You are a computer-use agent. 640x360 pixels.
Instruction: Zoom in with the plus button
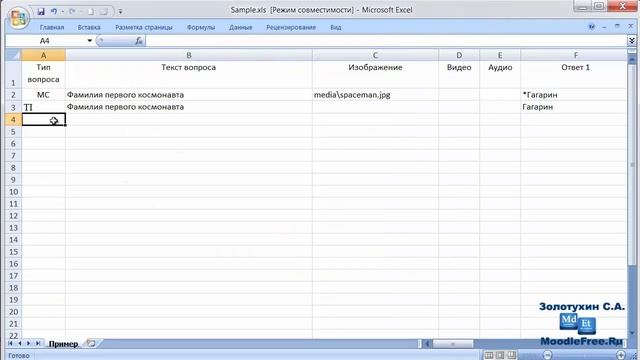(x=620, y=355)
